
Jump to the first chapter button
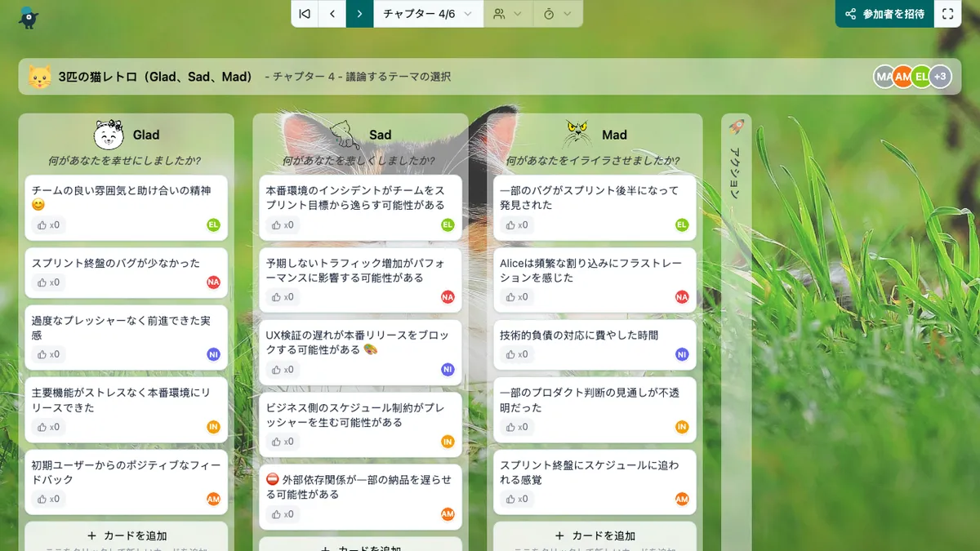point(305,14)
